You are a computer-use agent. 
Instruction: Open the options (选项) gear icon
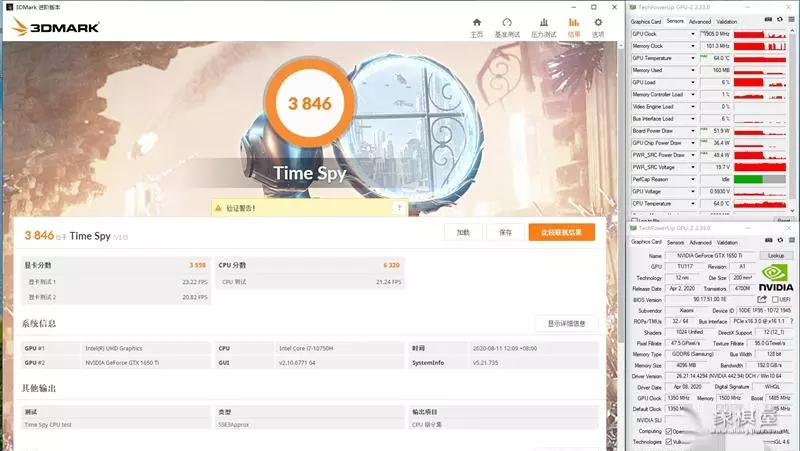click(x=598, y=26)
